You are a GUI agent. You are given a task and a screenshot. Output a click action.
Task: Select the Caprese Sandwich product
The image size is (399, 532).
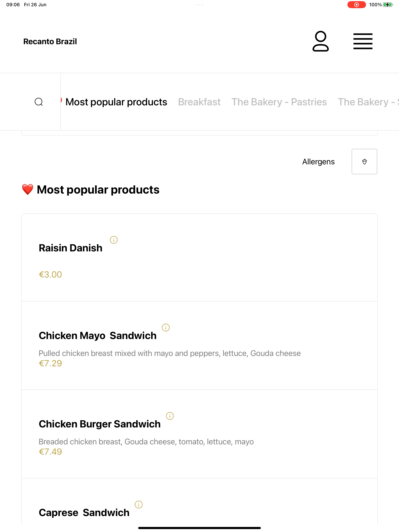pyautogui.click(x=199, y=501)
